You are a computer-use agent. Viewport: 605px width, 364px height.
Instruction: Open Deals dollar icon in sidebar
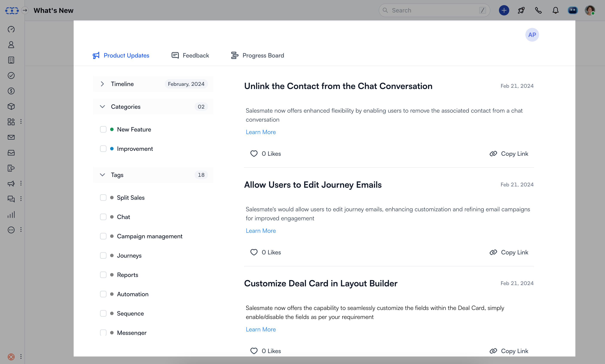coord(11,91)
